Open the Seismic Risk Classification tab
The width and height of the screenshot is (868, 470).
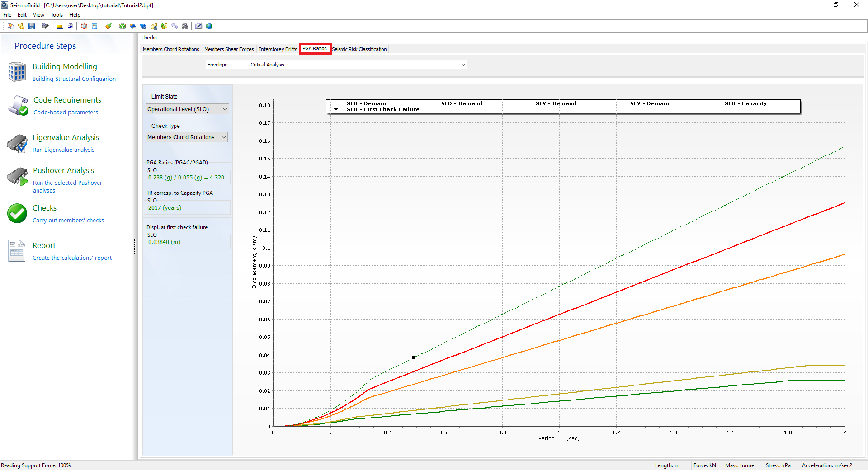pyautogui.click(x=359, y=49)
